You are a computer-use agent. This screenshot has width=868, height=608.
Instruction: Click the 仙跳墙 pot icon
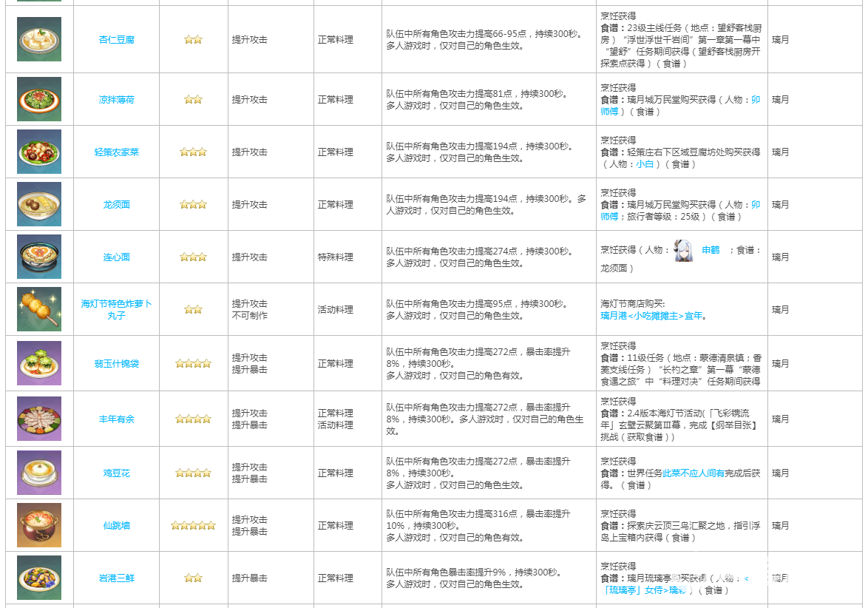click(x=39, y=525)
